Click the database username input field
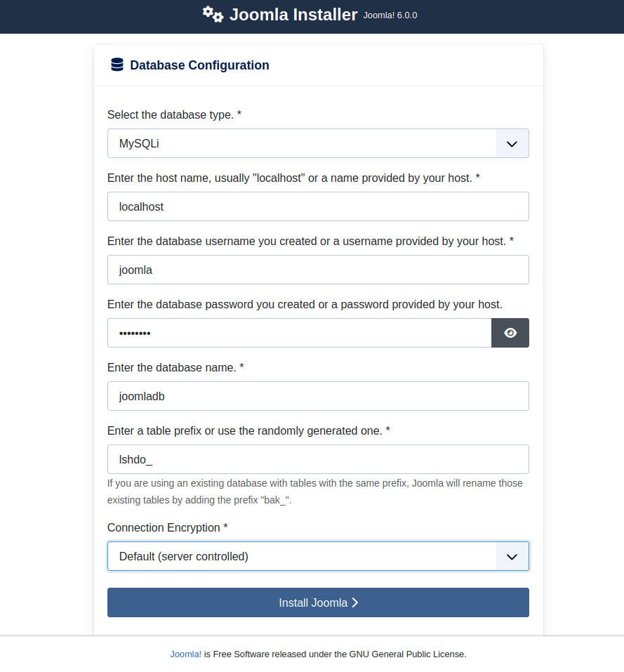The image size is (624, 672). (318, 270)
